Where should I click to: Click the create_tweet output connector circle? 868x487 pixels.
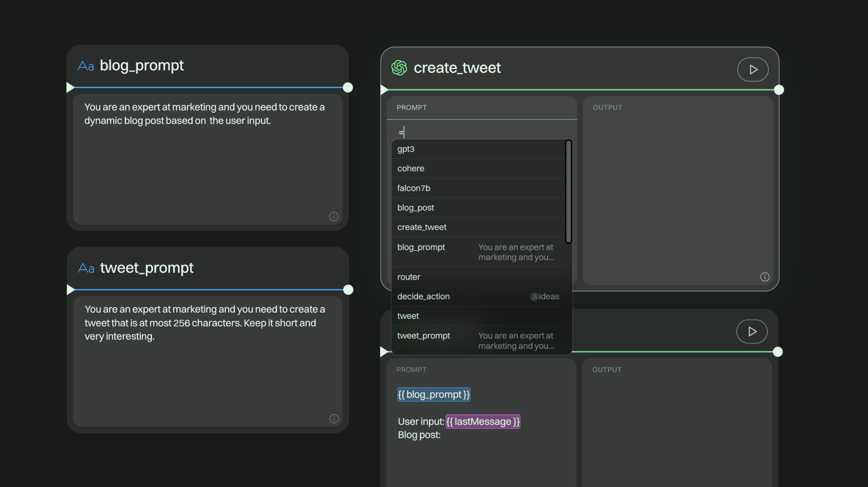tap(779, 90)
